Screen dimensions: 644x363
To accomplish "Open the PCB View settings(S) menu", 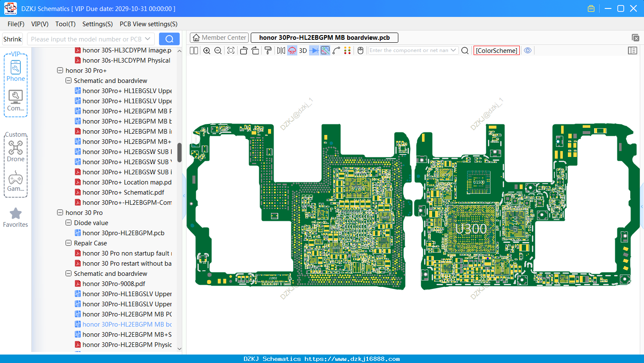I will click(148, 24).
